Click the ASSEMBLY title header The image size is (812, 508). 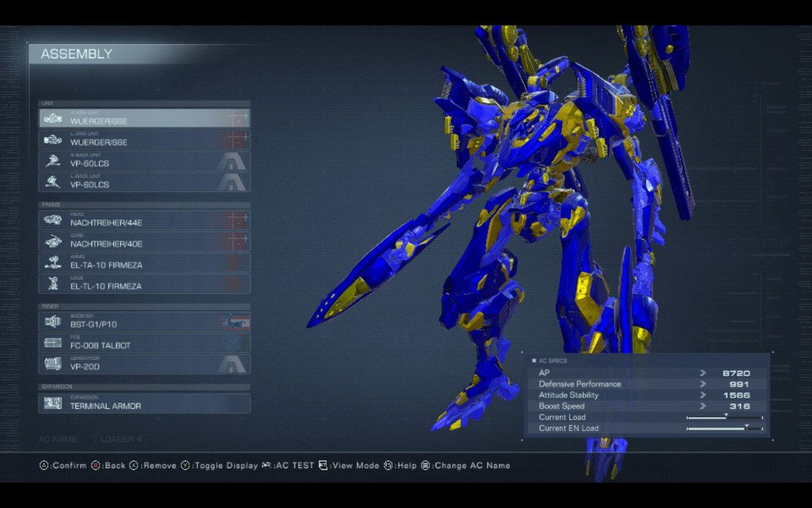click(76, 54)
